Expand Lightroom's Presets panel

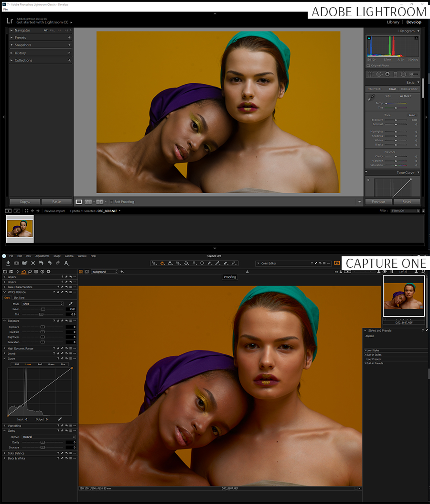11,38
